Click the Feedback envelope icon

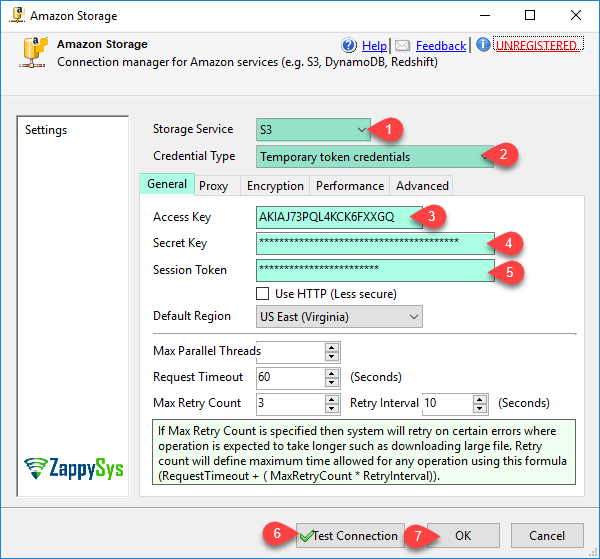coord(402,46)
